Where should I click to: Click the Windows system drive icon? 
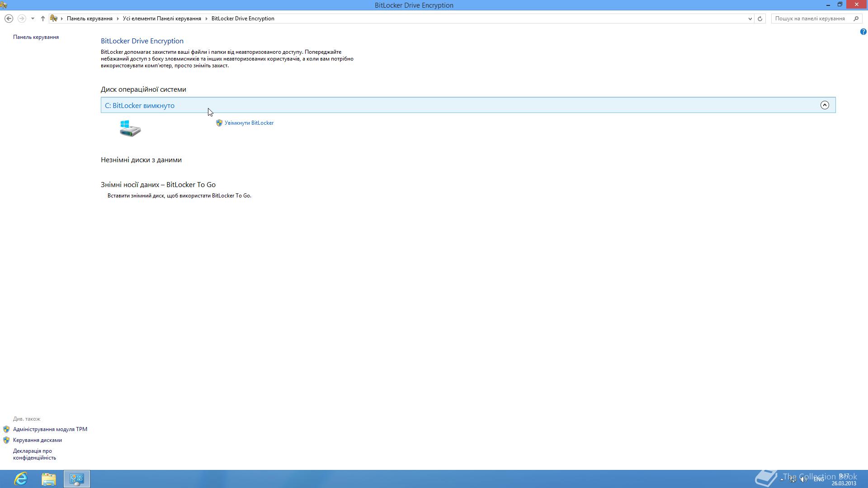[x=130, y=128]
